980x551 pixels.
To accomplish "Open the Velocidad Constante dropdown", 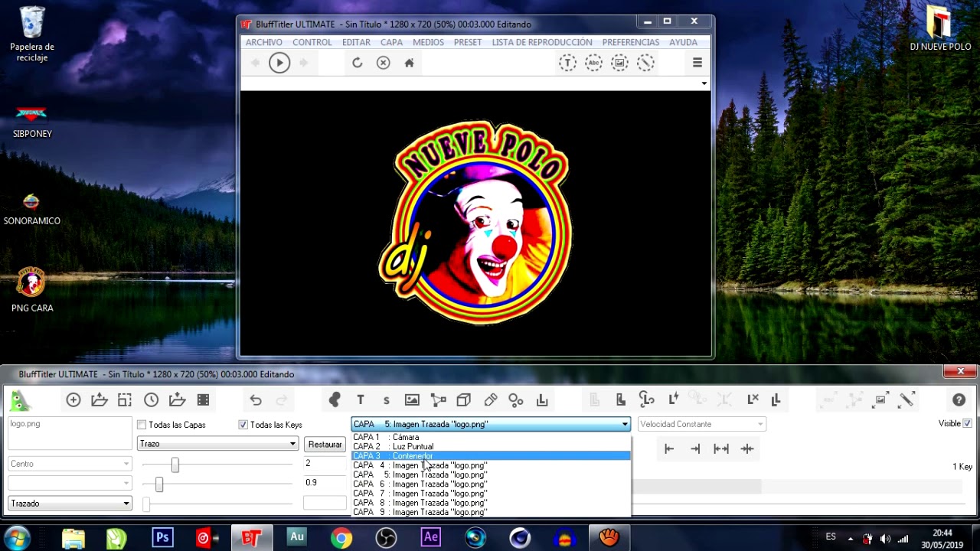I will (x=701, y=424).
